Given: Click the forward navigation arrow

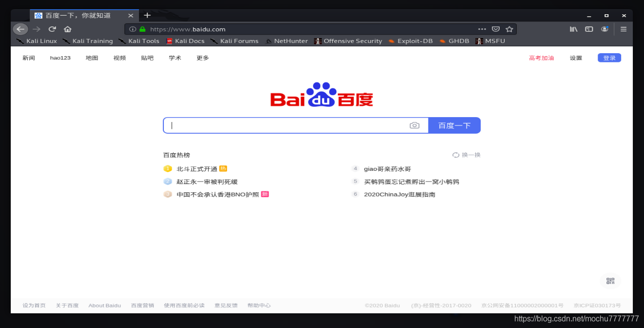Looking at the screenshot, I should 37,29.
